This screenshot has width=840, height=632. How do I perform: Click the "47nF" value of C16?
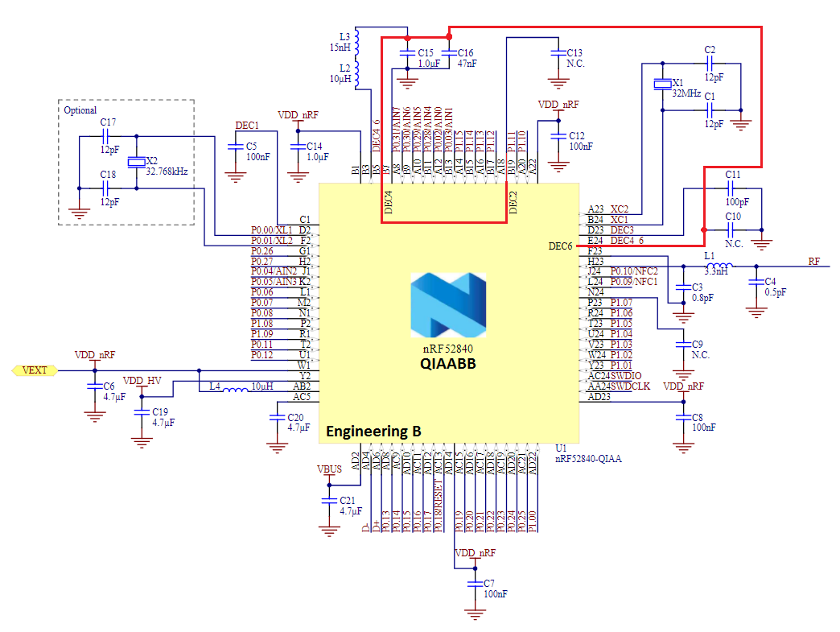pos(467,64)
